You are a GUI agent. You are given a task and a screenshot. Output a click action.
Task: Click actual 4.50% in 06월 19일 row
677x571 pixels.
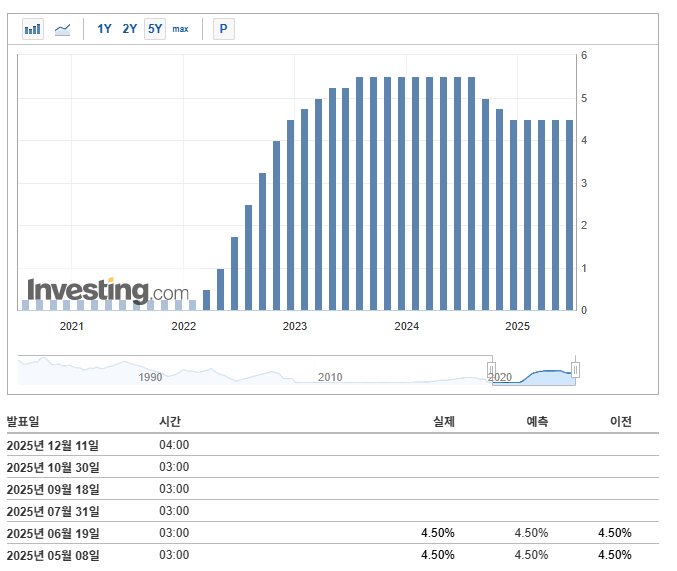pos(438,533)
